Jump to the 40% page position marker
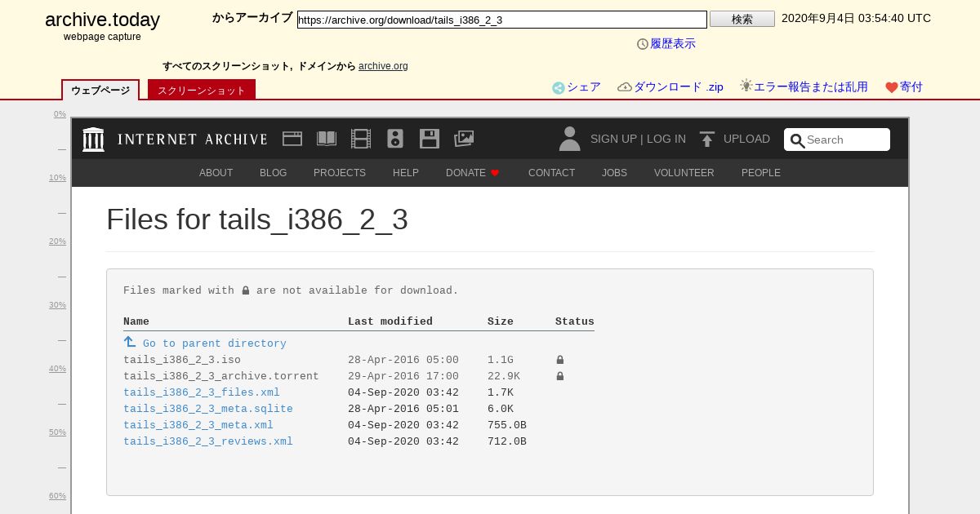 pos(57,369)
